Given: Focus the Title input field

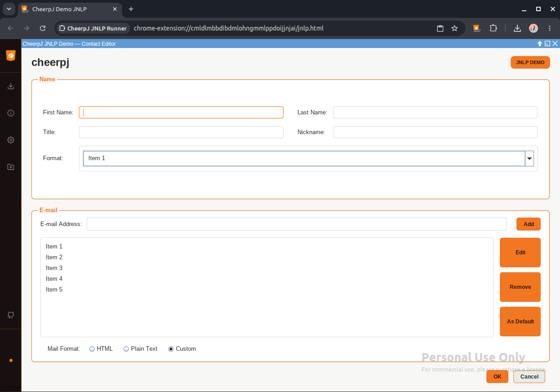Looking at the screenshot, I should (181, 132).
